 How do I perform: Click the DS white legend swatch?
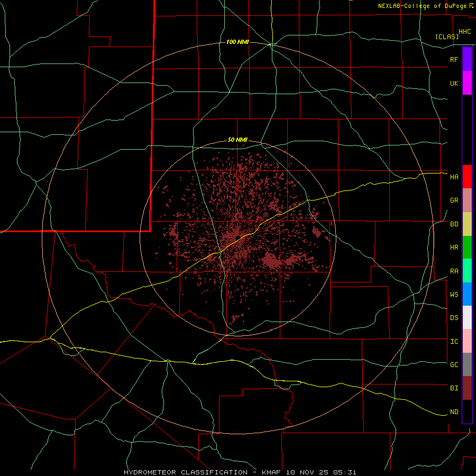(x=467, y=317)
